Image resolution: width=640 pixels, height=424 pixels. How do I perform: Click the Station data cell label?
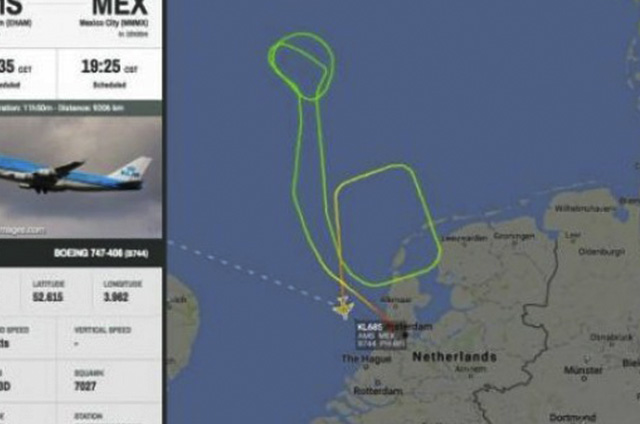point(88,416)
